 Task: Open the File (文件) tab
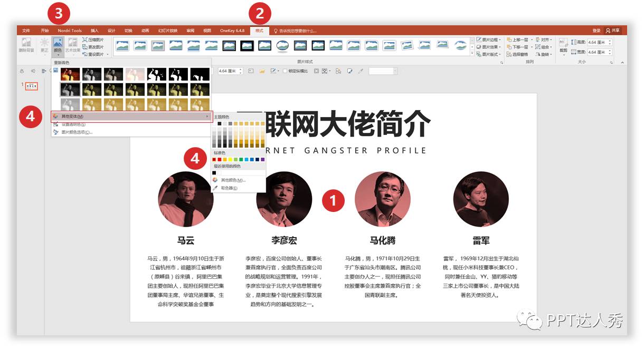click(26, 31)
